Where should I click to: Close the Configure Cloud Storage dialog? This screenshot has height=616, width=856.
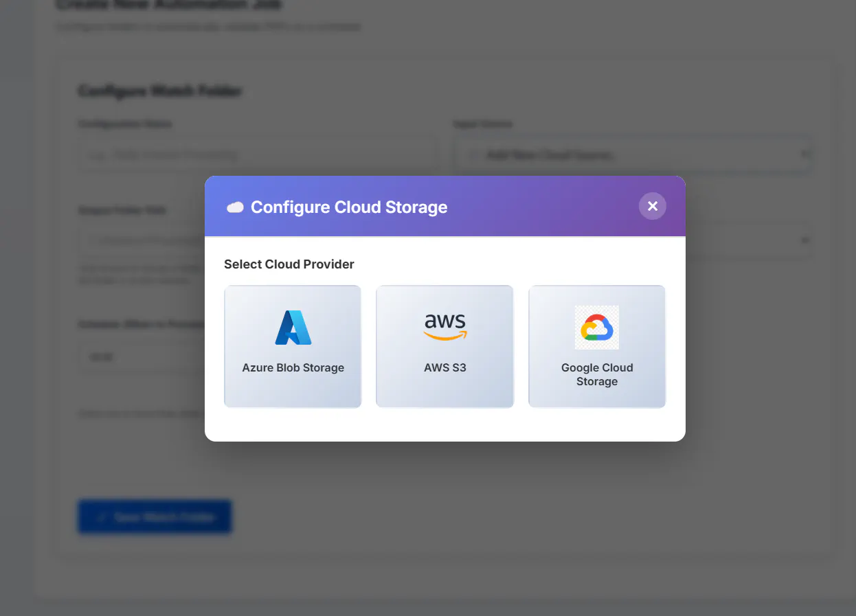(653, 206)
